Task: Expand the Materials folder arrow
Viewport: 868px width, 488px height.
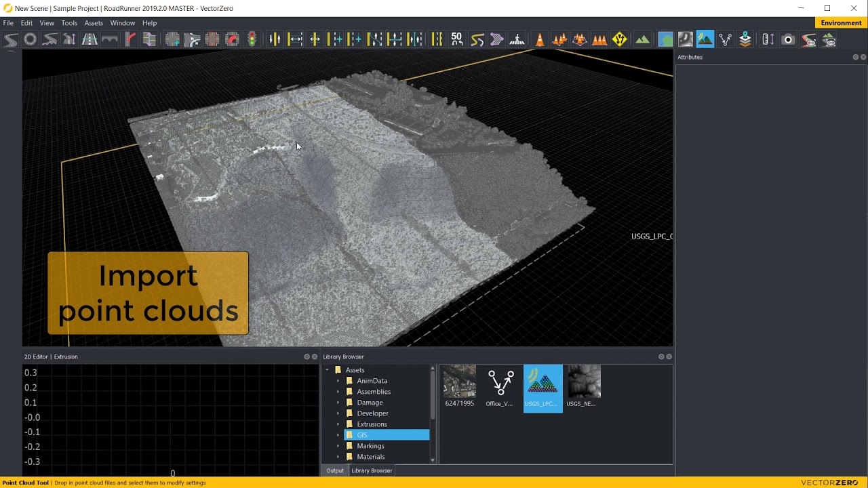Action: point(338,457)
